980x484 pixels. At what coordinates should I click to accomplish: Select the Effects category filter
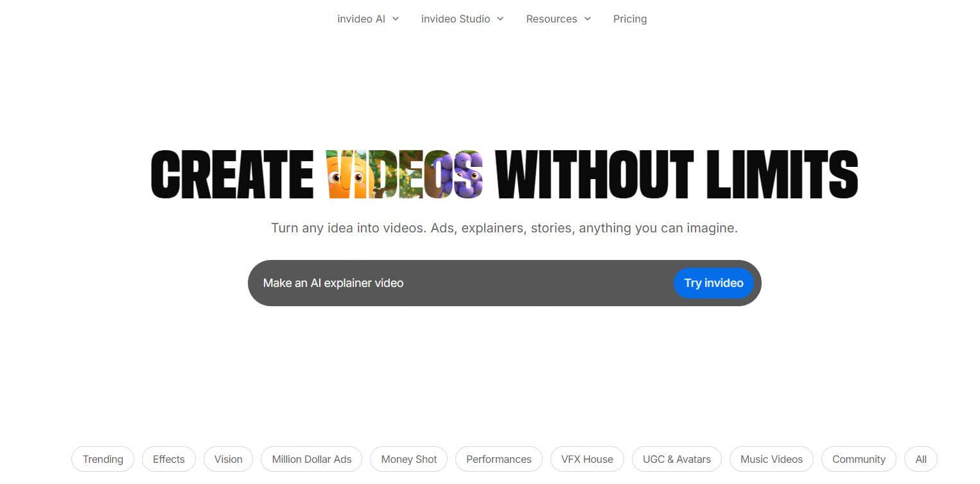(x=168, y=459)
